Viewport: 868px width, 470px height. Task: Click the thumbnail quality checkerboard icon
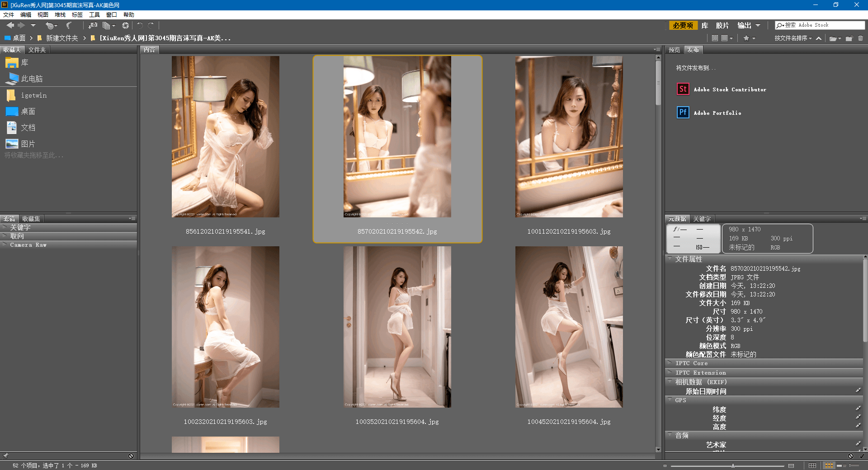coord(715,38)
